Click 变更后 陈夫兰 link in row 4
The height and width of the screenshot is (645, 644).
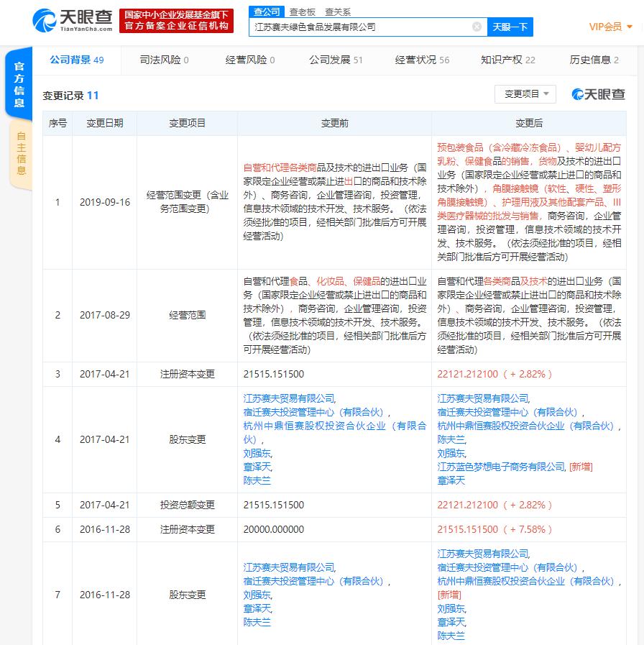pyautogui.click(x=451, y=440)
